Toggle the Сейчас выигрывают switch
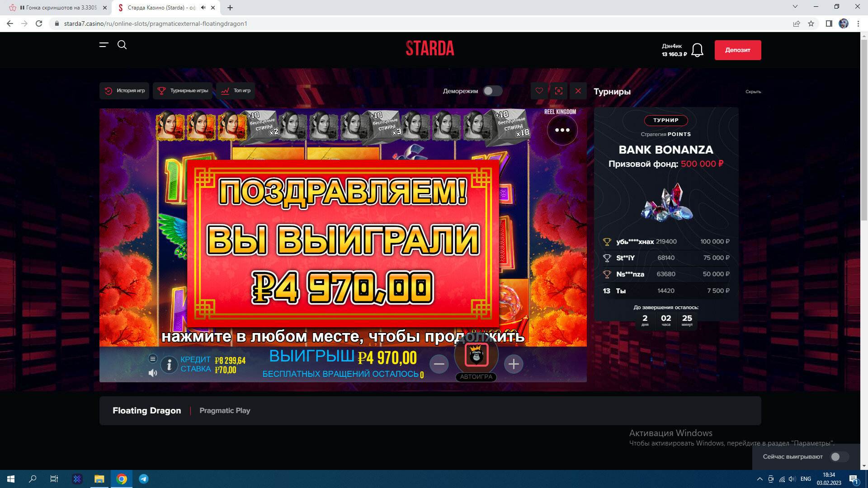This screenshot has width=868, height=488. point(840,457)
